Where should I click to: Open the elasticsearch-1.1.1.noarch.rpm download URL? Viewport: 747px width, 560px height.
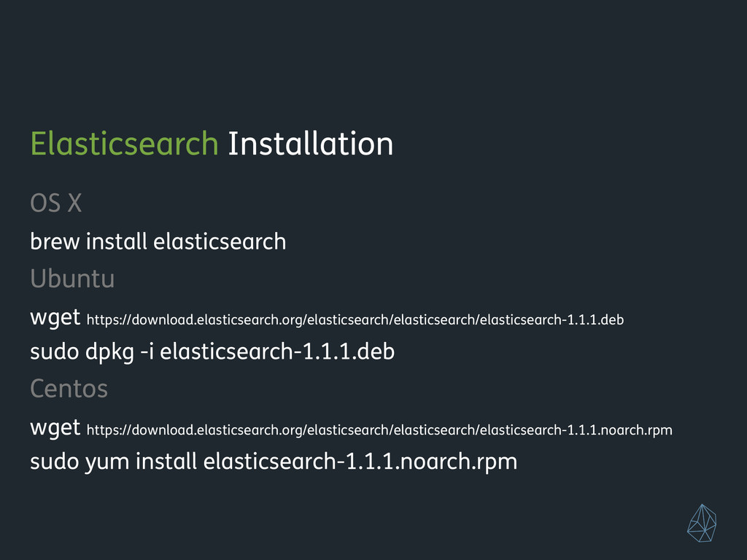pyautogui.click(x=379, y=430)
